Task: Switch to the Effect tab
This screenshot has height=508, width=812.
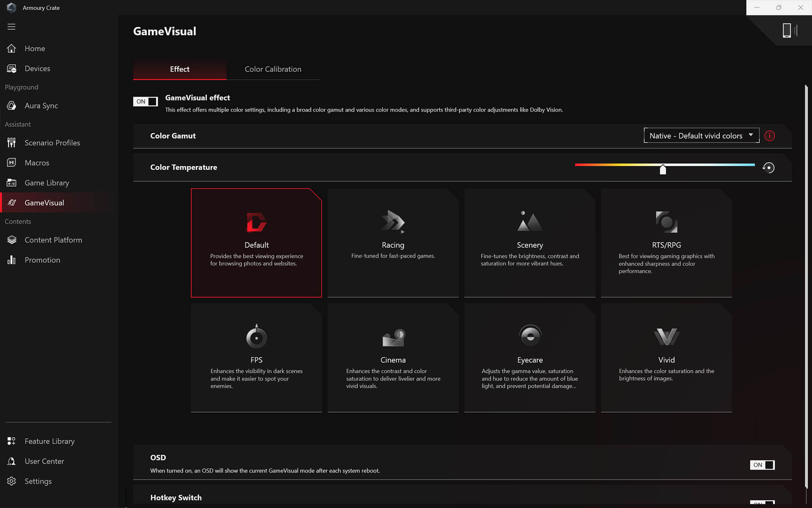Action: (x=179, y=69)
